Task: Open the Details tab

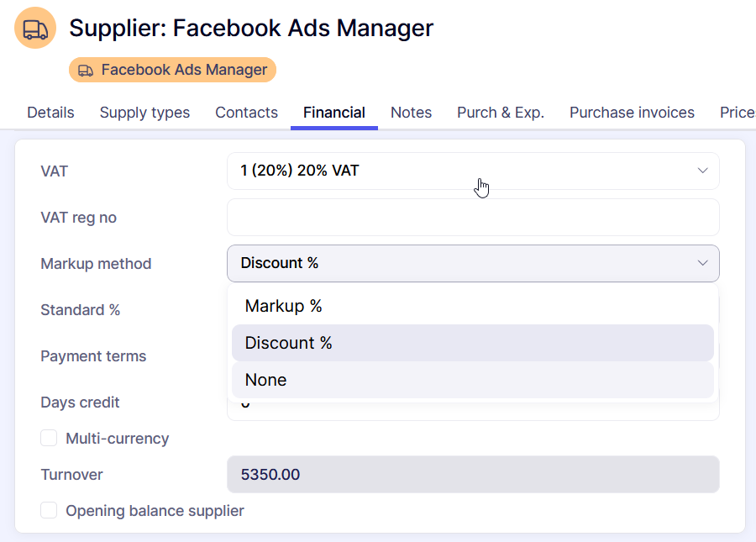Action: coord(50,113)
